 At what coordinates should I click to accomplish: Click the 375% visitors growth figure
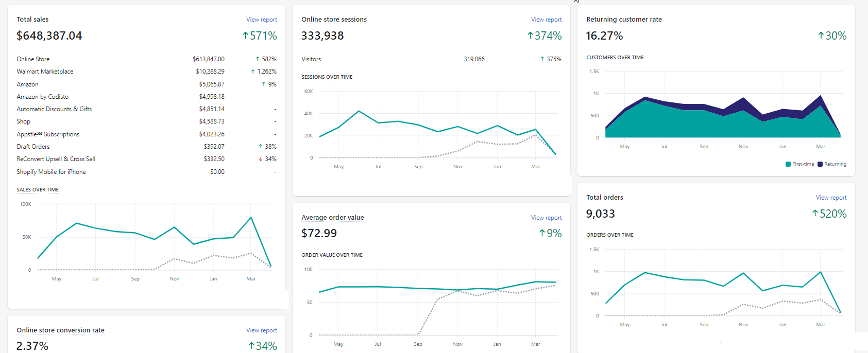click(551, 59)
